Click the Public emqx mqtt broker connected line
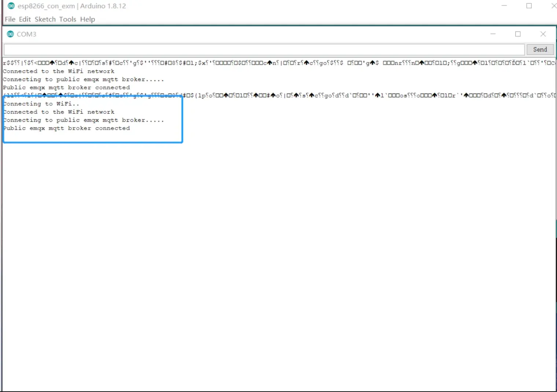The image size is (557, 392). coord(66,128)
